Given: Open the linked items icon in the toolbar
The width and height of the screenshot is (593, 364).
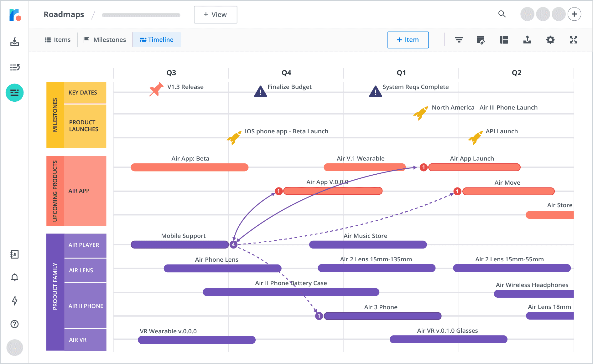Looking at the screenshot, I should pos(481,40).
